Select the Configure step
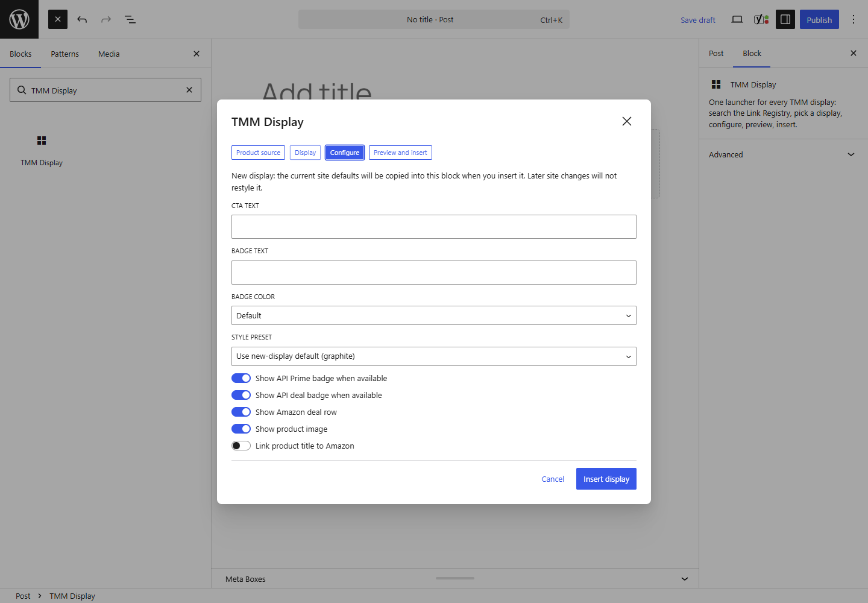 [345, 153]
